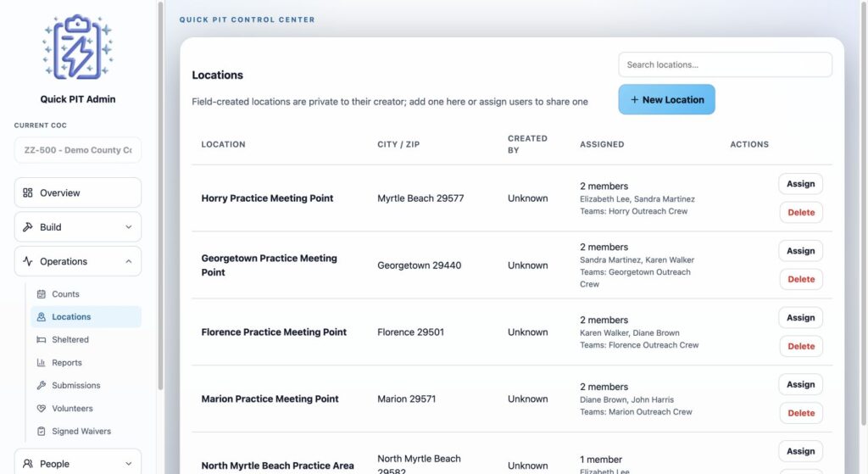Assign users to Georgetown Practice Meeting Point
Image resolution: width=868 pixels, height=474 pixels.
click(x=800, y=251)
